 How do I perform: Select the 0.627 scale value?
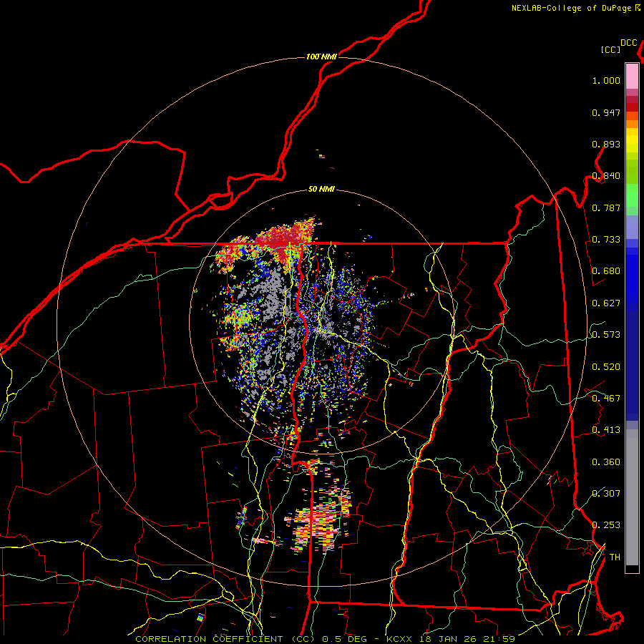click(x=606, y=303)
